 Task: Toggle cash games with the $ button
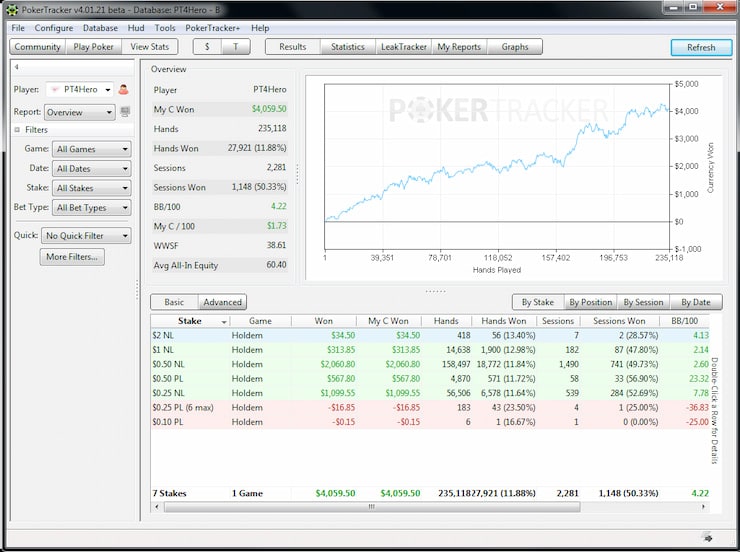(x=207, y=47)
